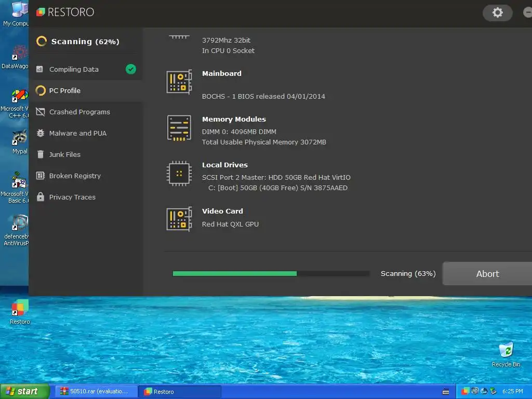The image size is (532, 399).
Task: Click the Restoro tray icon
Action: coord(465,391)
